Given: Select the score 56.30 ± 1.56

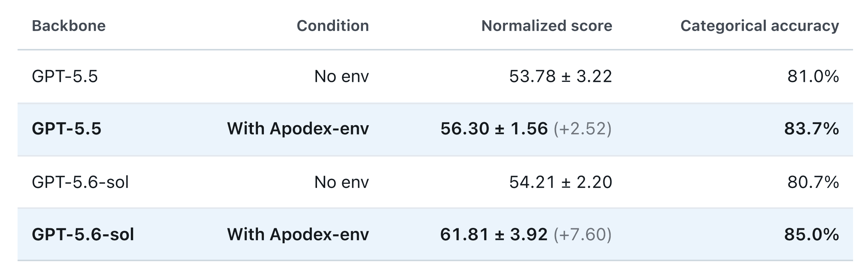Looking at the screenshot, I should pyautogui.click(x=494, y=129).
